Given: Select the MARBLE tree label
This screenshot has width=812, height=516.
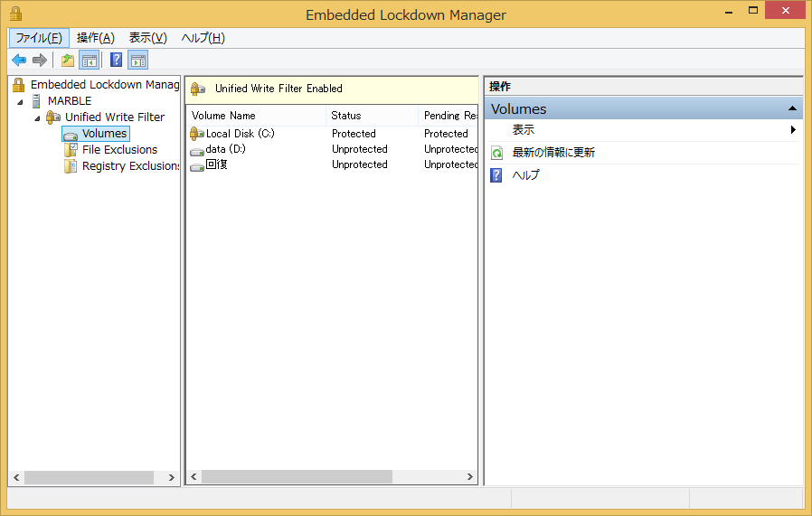Looking at the screenshot, I should [70, 101].
